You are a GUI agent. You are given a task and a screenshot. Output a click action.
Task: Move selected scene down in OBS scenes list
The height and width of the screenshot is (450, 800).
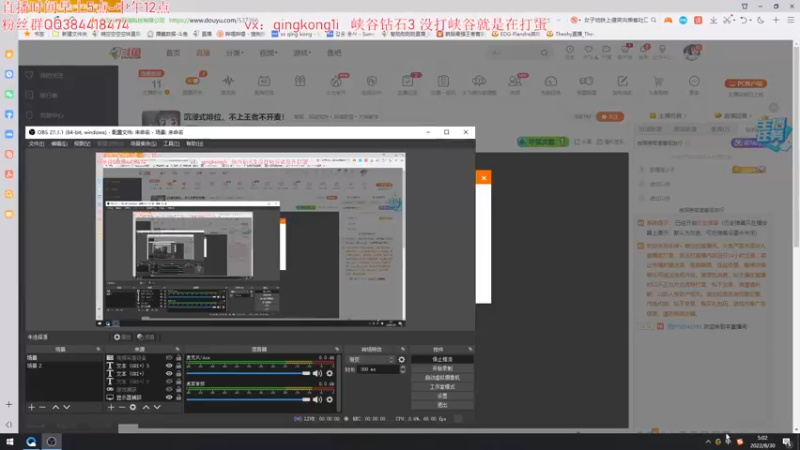pos(67,407)
